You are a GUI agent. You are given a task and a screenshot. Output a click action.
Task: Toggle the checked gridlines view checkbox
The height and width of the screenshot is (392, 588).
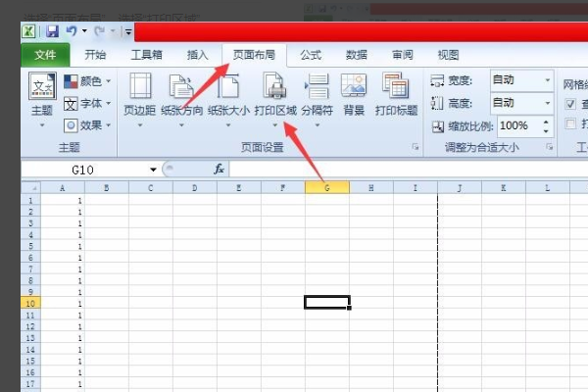[570, 103]
